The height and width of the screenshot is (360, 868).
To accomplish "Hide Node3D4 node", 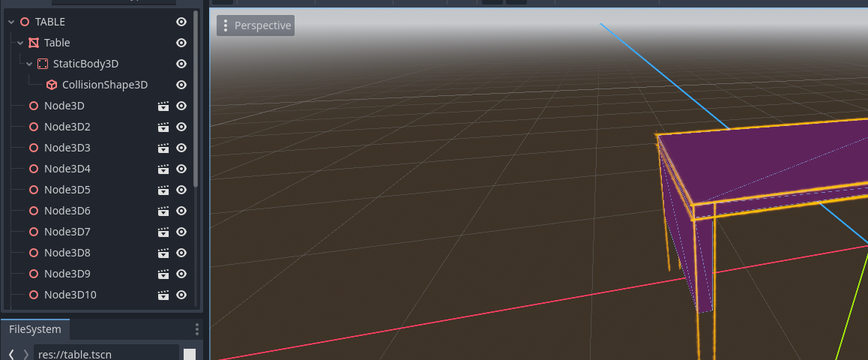I will 181,169.
